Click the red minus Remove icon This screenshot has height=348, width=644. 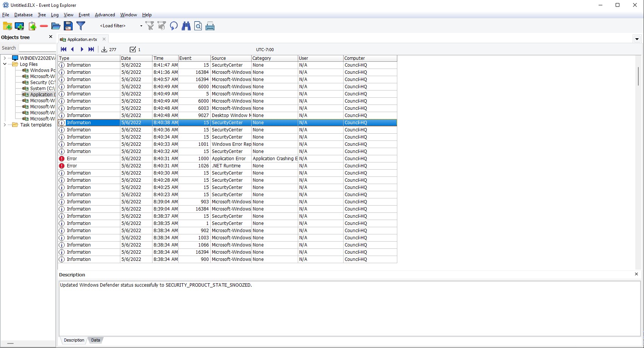point(44,26)
